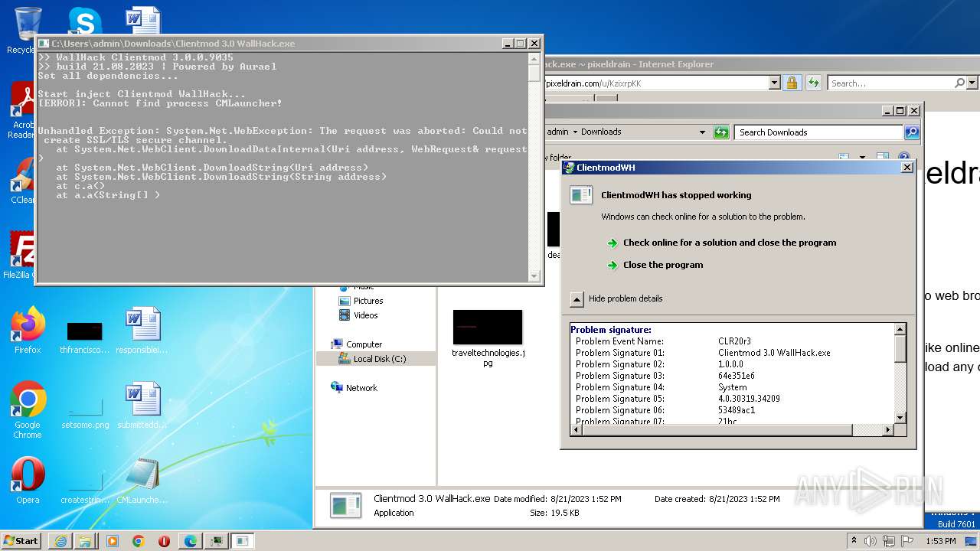Image resolution: width=980 pixels, height=551 pixels.
Task: Select Pictures in the navigation pane
Action: click(367, 301)
